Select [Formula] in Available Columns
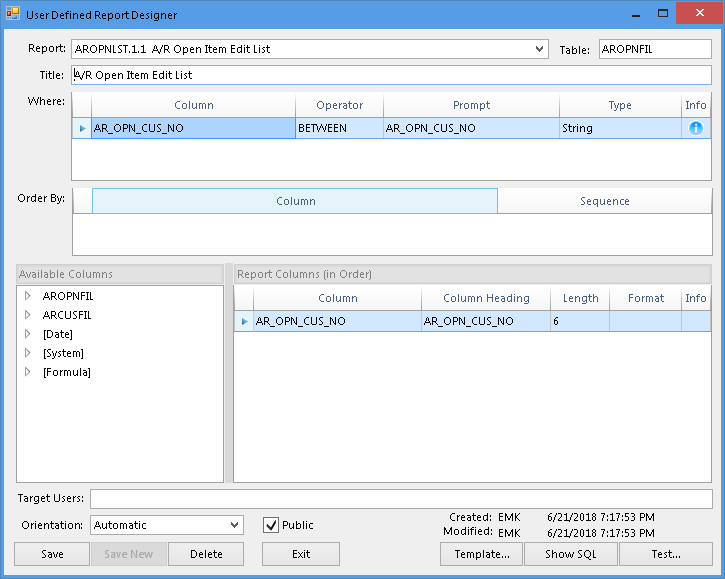 pyautogui.click(x=67, y=372)
